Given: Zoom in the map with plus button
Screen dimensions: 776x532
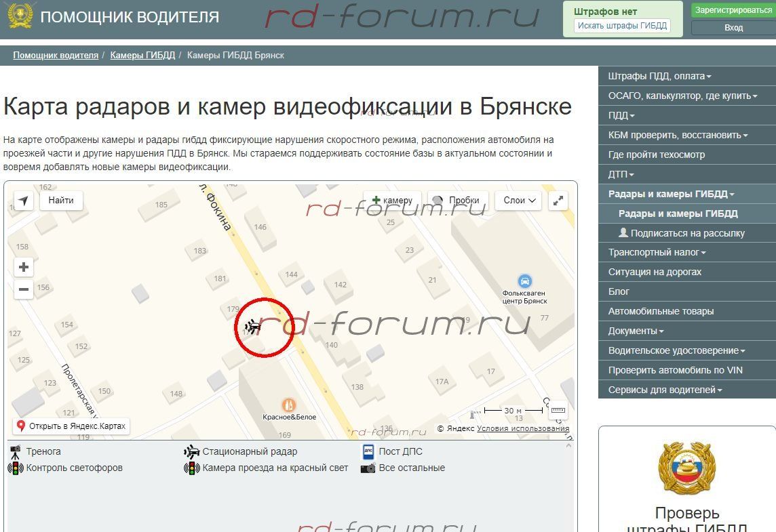Looking at the screenshot, I should tap(24, 267).
